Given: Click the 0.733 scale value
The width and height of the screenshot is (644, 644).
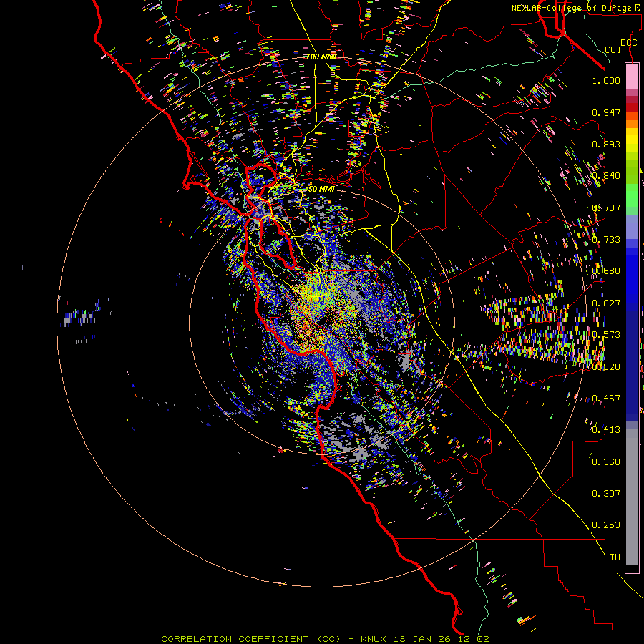Looking at the screenshot, I should pos(606,240).
